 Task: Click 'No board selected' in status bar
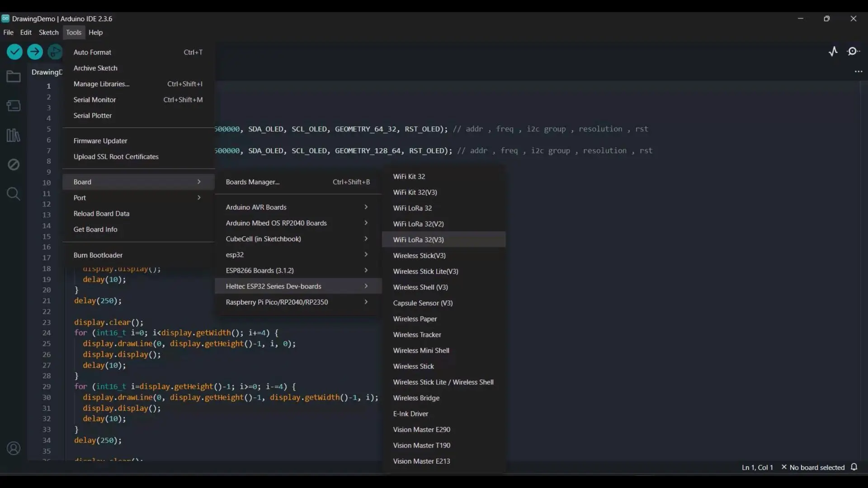(x=816, y=467)
